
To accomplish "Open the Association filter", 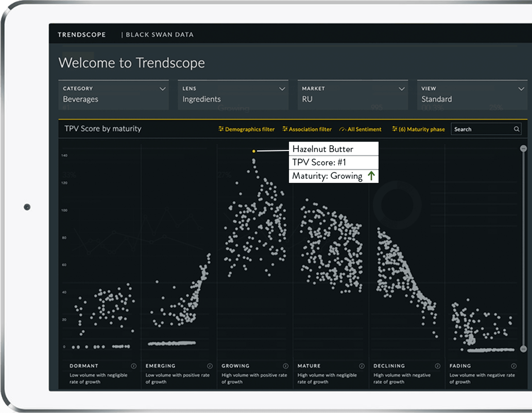I will pyautogui.click(x=307, y=129).
